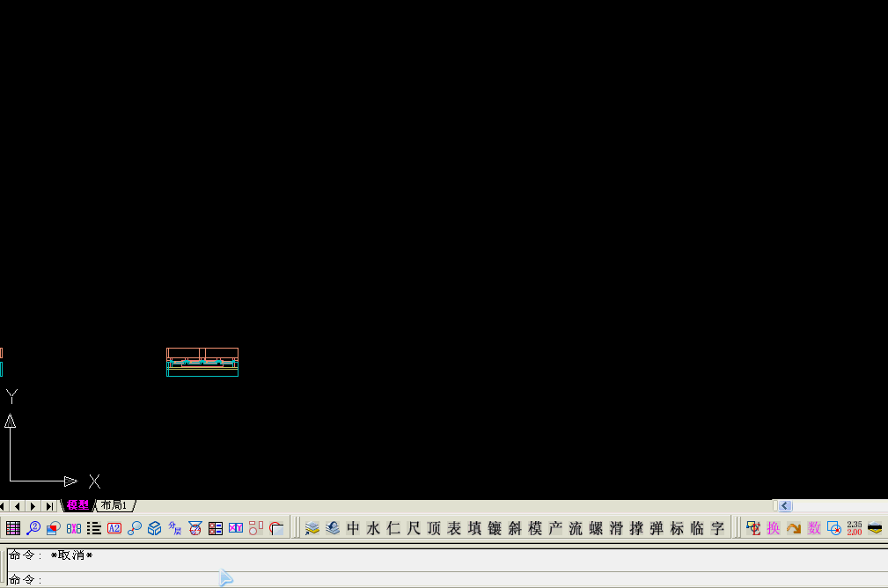Click the 仁 toolbar button
Viewport: 888px width, 588px height.
coord(393,528)
